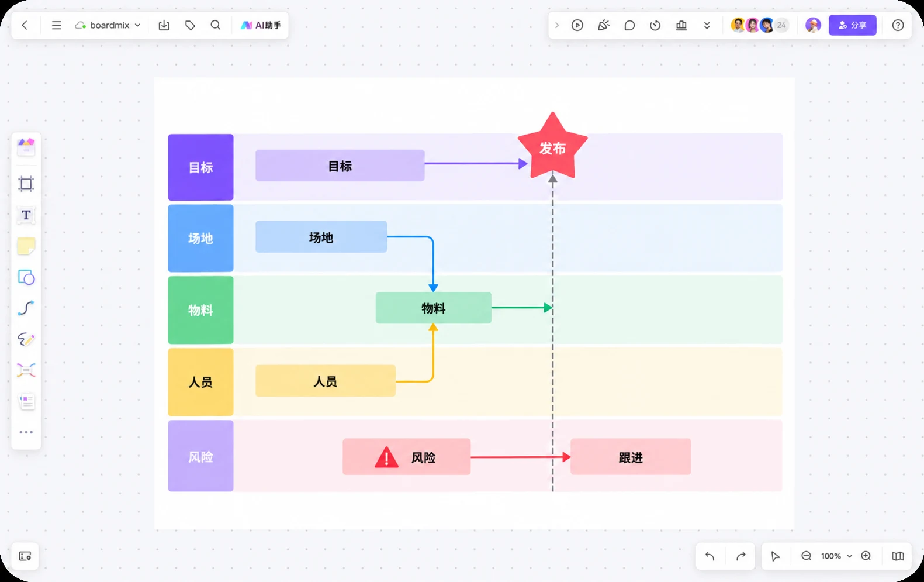Select the Connector line tool
924x582 pixels.
[x=26, y=308]
